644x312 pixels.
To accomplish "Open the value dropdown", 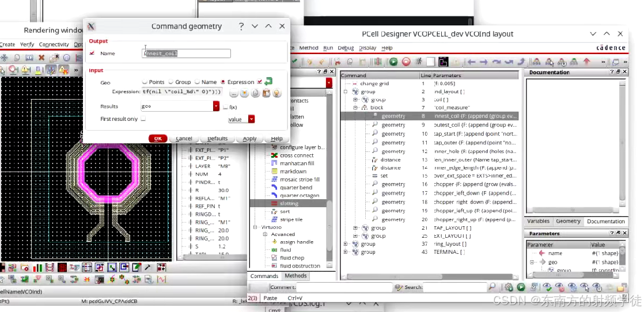I will coord(251,119).
